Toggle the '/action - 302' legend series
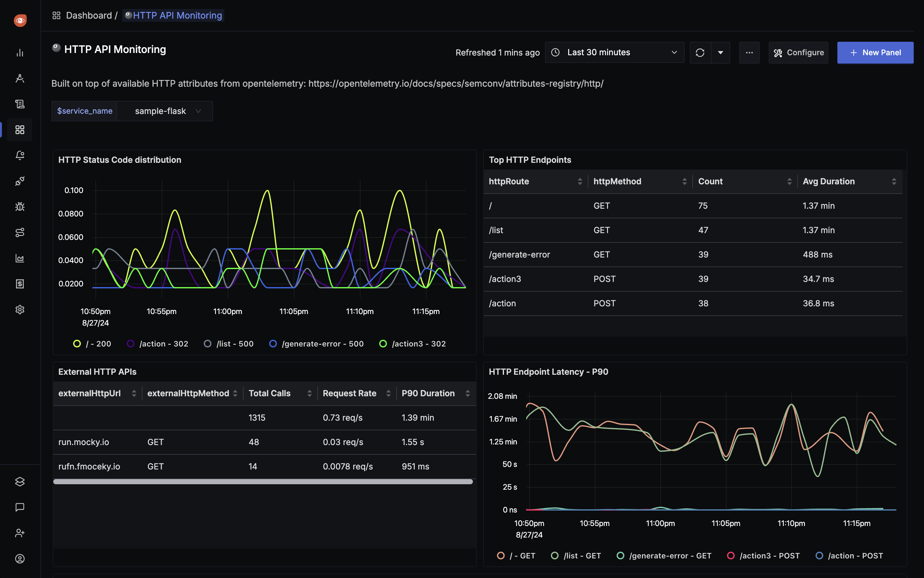Screen dimensions: 924x578 [x=157, y=344]
